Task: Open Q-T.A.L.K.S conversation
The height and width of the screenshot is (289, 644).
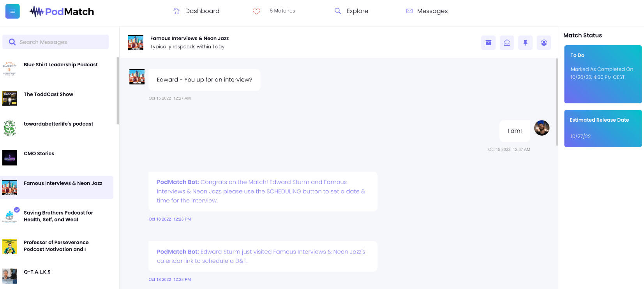Action: [x=37, y=272]
